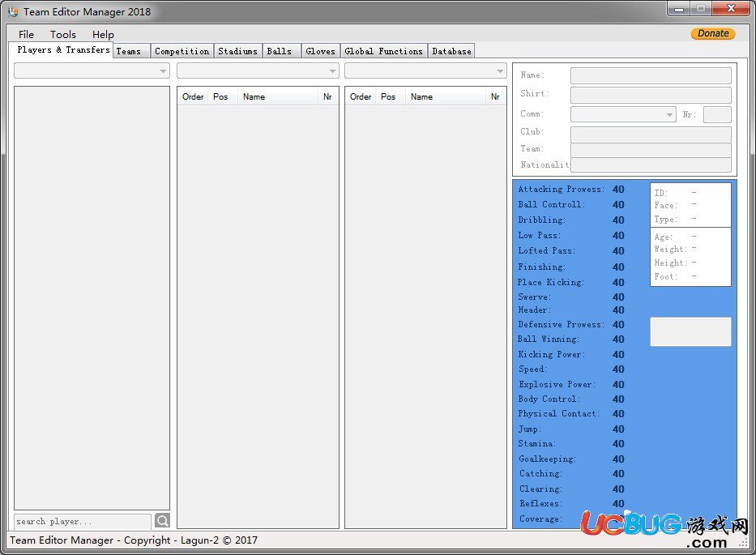The height and width of the screenshot is (555, 756).
Task: Click the Catching value 40
Action: coord(618,473)
